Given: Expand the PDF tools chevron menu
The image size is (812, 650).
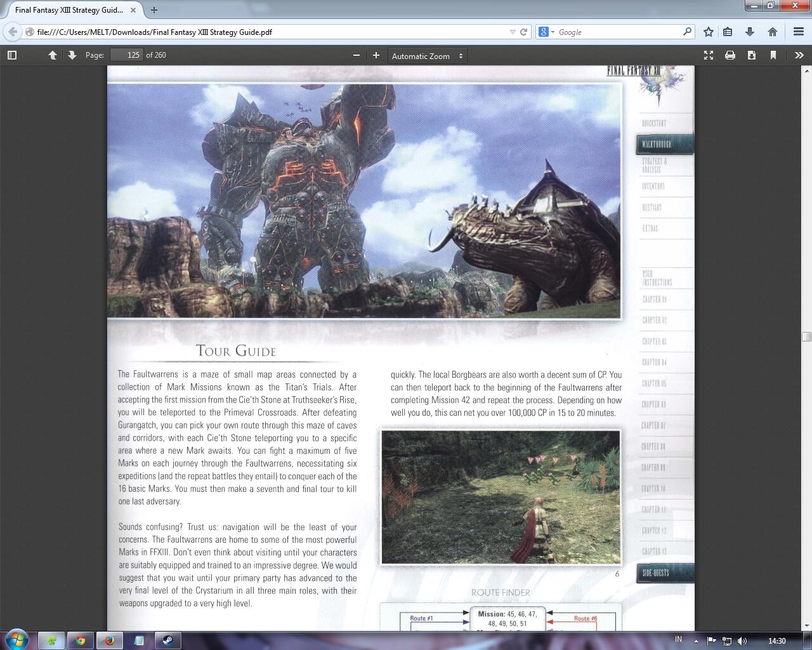Looking at the screenshot, I should (799, 55).
